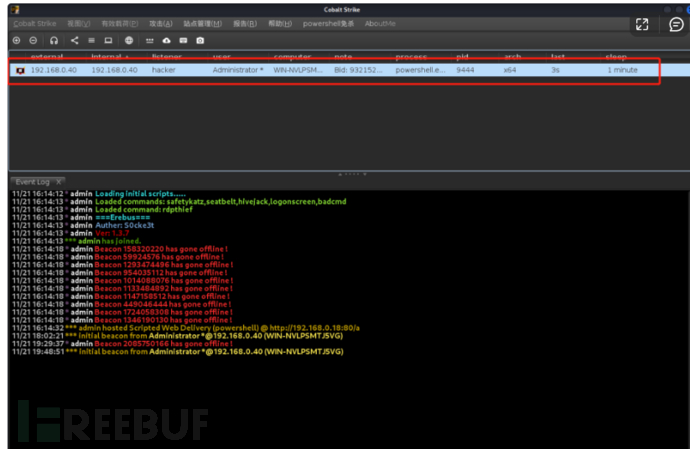Click the powershell.e... process cell

[420, 70]
